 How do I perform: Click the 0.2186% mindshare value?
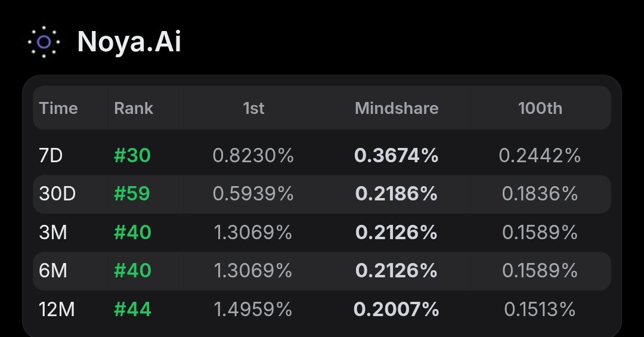(397, 194)
